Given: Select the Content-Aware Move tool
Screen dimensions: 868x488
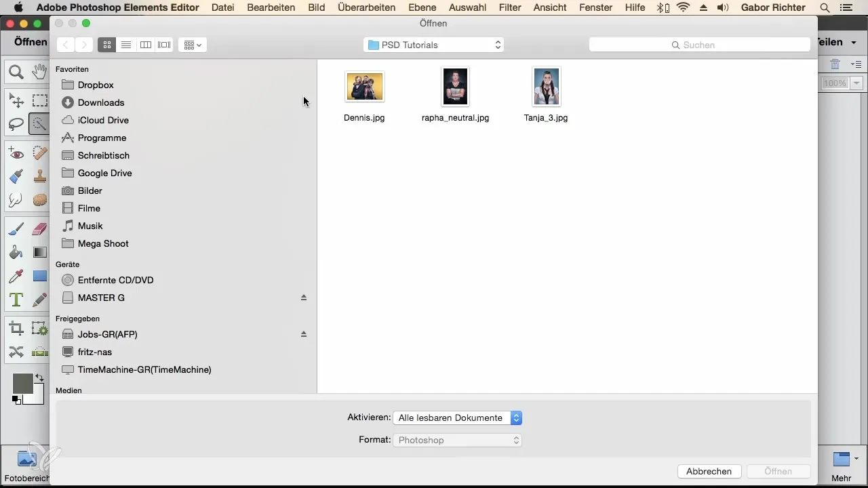Looking at the screenshot, I should (x=16, y=352).
